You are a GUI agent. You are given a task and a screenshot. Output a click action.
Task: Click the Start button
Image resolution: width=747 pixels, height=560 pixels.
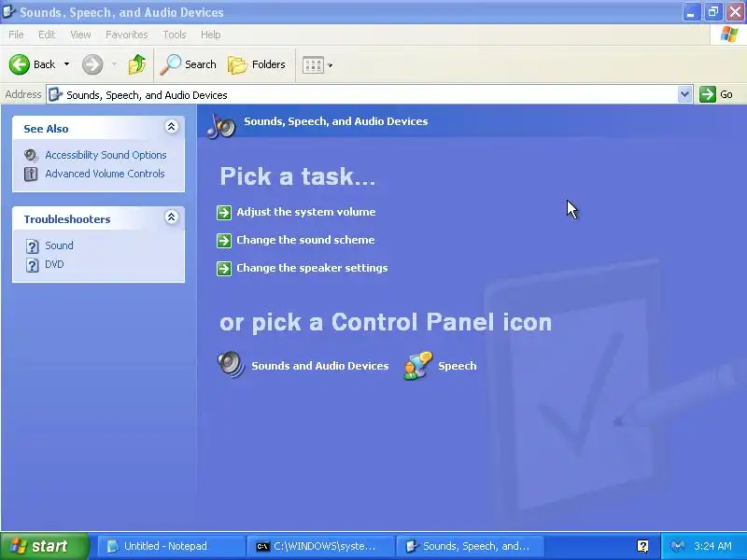(44, 546)
